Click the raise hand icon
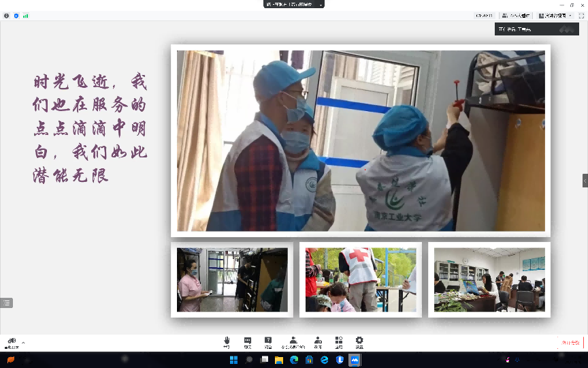This screenshot has width=588, height=368. (x=226, y=341)
